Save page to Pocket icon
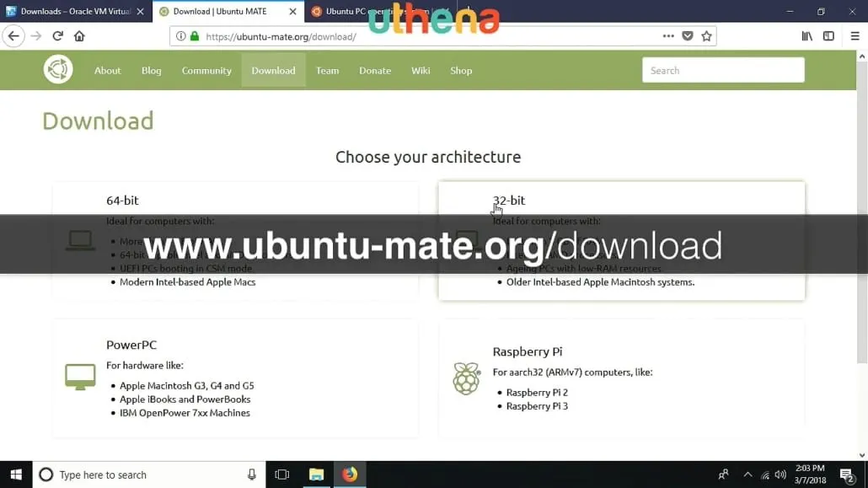The image size is (868, 488). point(688,36)
